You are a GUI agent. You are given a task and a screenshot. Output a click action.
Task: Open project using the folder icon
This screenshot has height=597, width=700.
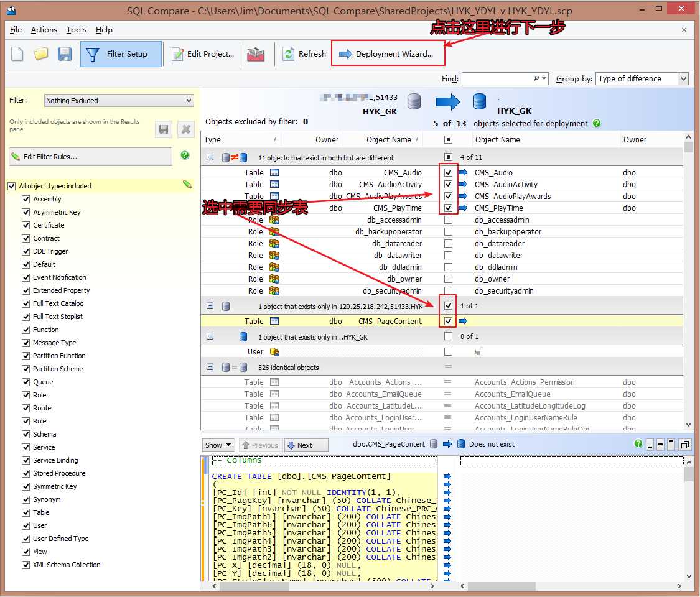coord(41,54)
